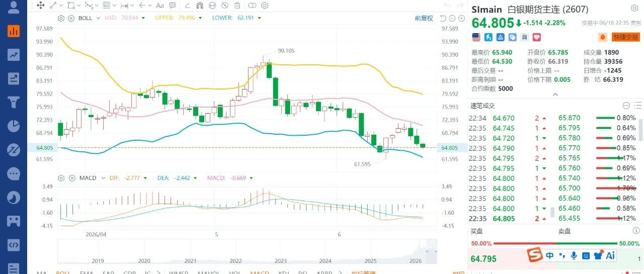This screenshot has height=274, width=644.
Task: Reset chart view with the rotate arrow icon
Action: (443, 18)
